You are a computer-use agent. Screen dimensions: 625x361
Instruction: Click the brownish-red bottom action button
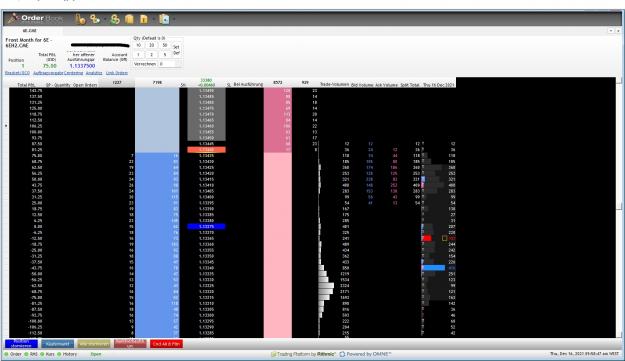130,344
